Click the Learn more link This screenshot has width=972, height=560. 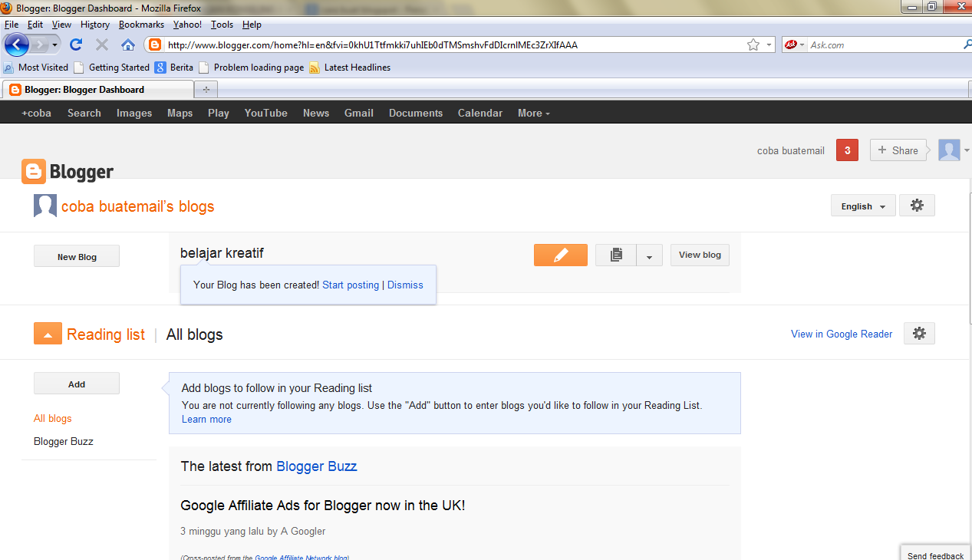206,419
